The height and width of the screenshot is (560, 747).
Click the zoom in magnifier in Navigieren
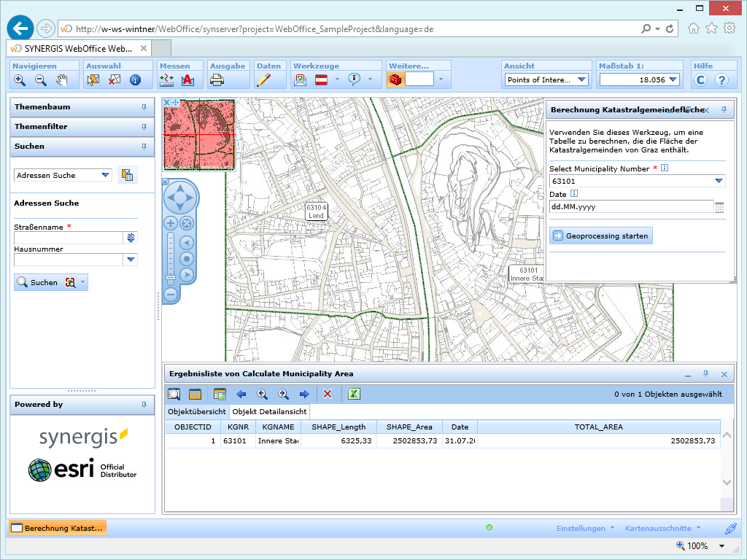(x=20, y=80)
